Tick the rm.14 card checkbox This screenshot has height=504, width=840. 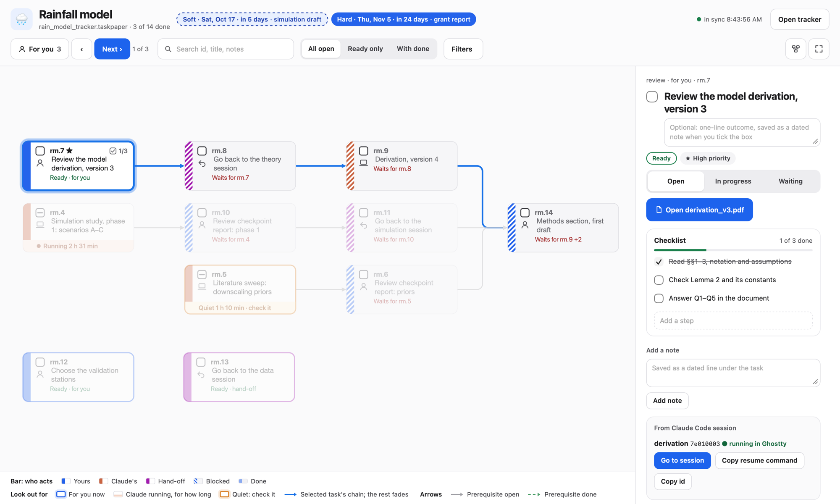coord(525,213)
